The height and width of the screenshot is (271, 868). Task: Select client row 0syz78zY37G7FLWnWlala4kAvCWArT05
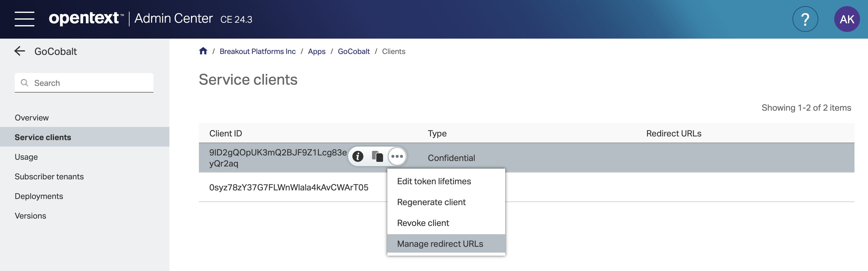pos(289,188)
